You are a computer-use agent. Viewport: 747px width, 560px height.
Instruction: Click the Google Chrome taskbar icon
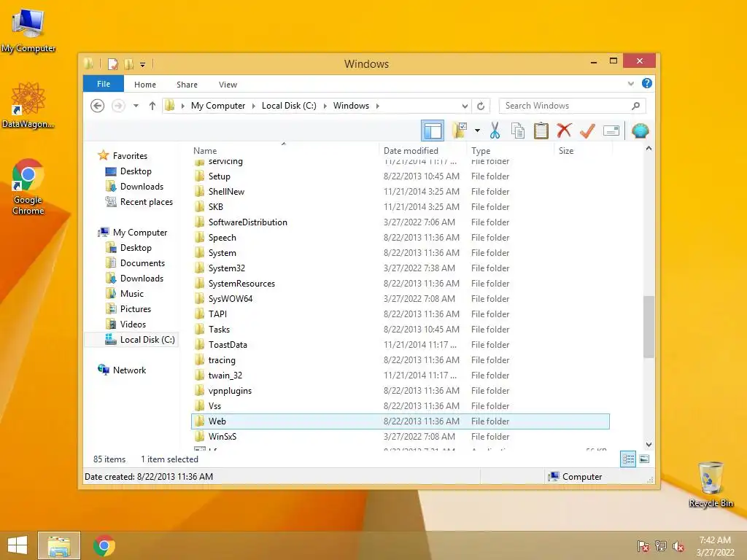coord(104,545)
